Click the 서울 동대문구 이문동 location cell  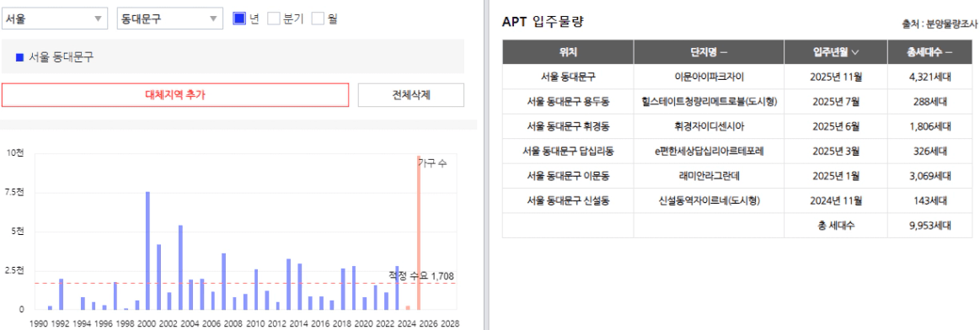pyautogui.click(x=568, y=176)
